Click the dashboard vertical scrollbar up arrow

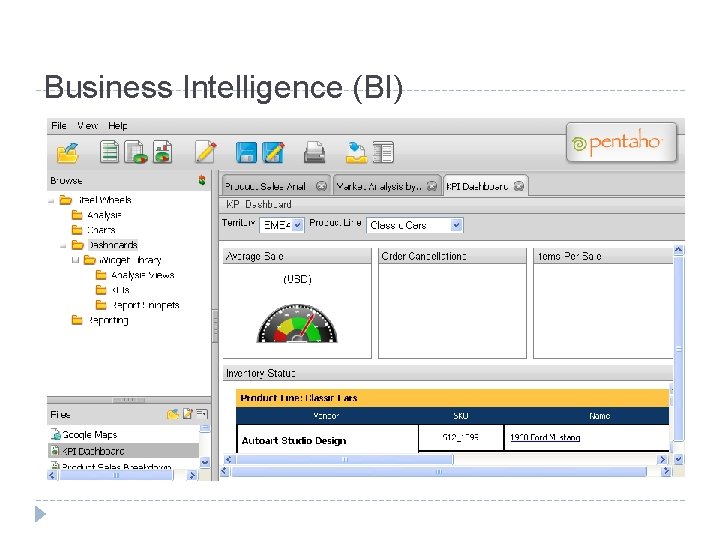(x=679, y=250)
